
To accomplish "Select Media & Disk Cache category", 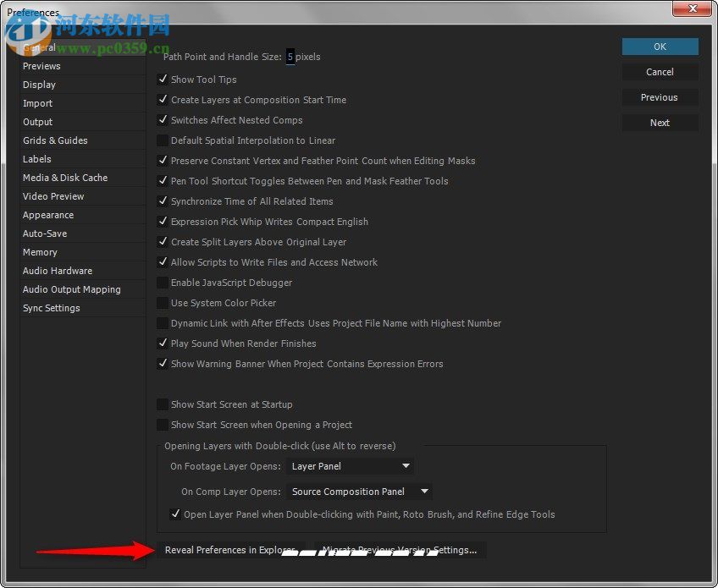I will point(82,178).
